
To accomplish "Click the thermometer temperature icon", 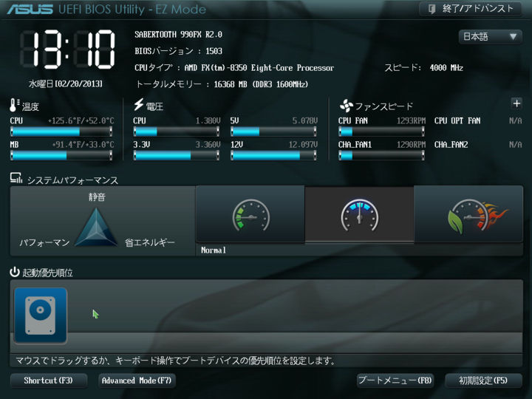I will [14, 106].
